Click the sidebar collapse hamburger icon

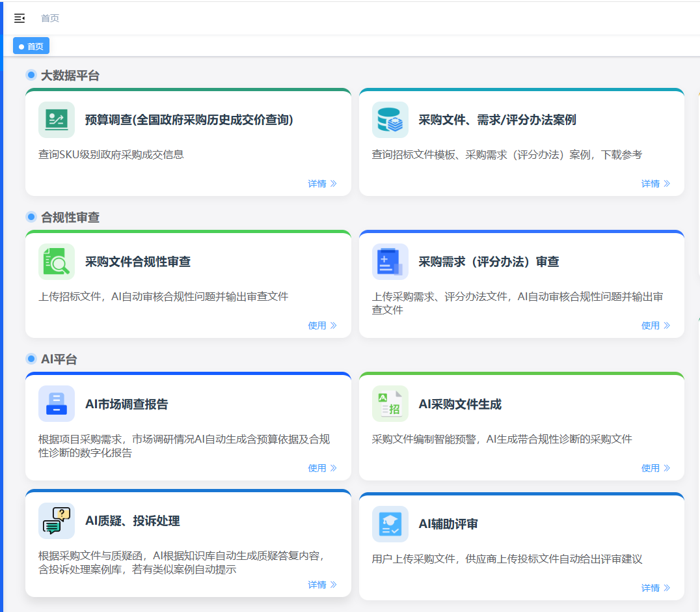coord(20,18)
